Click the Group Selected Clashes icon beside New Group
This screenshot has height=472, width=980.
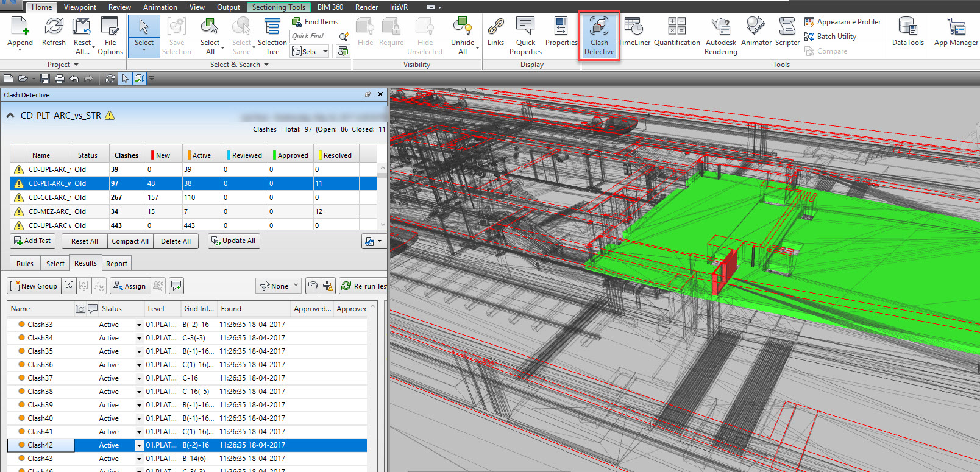click(x=69, y=286)
